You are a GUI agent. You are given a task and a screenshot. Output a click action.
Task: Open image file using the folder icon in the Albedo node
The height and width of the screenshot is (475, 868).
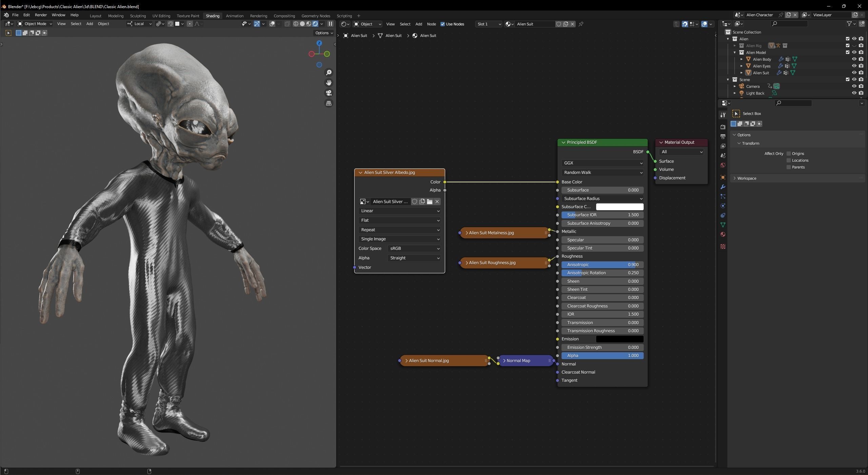pos(429,202)
